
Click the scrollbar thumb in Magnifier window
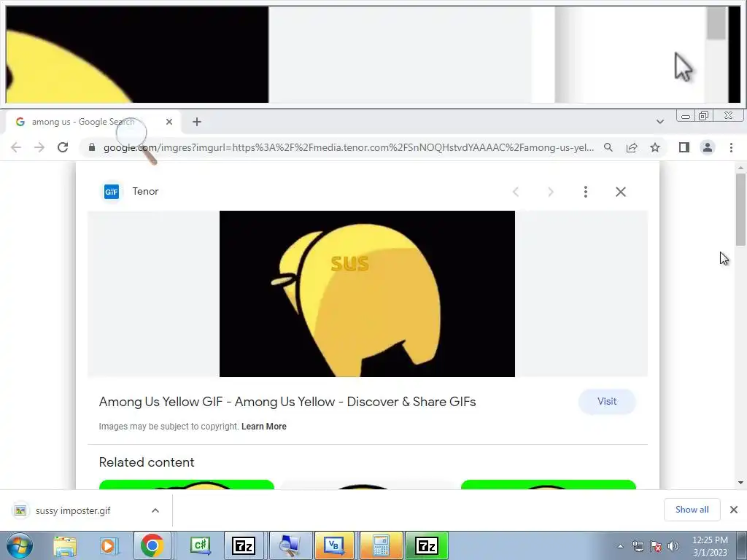(x=716, y=24)
